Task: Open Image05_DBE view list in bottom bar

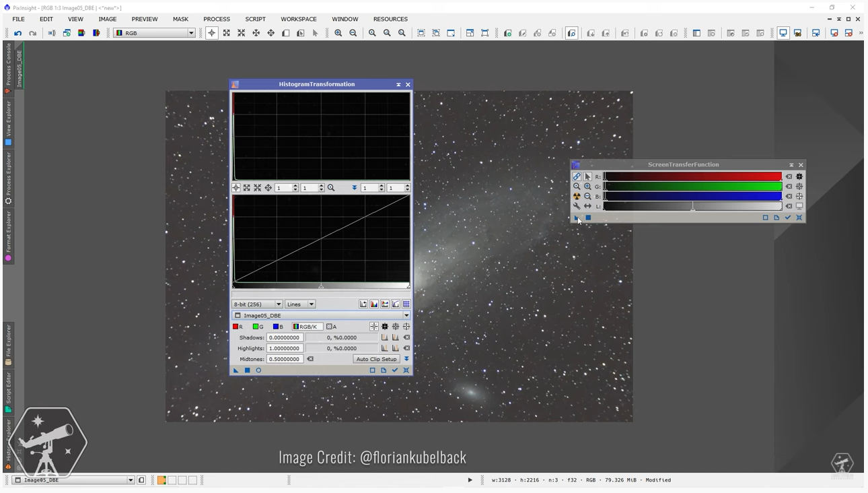Action: 74,480
